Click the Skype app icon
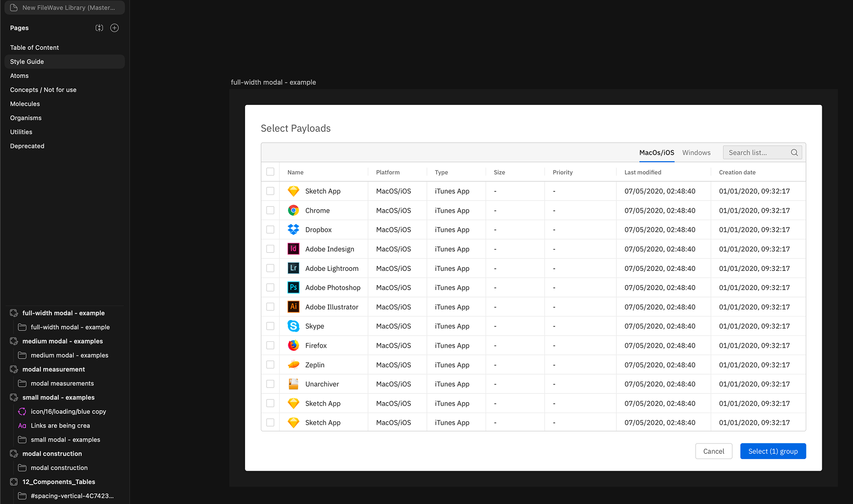 click(x=293, y=326)
